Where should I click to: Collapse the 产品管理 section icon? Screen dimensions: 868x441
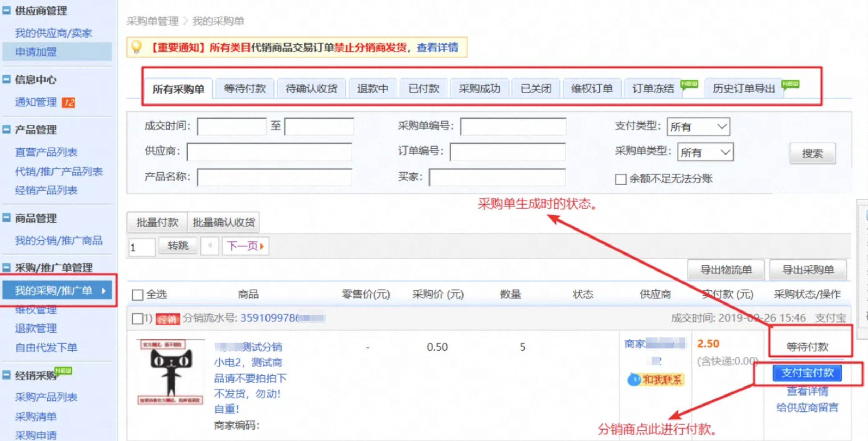7,130
